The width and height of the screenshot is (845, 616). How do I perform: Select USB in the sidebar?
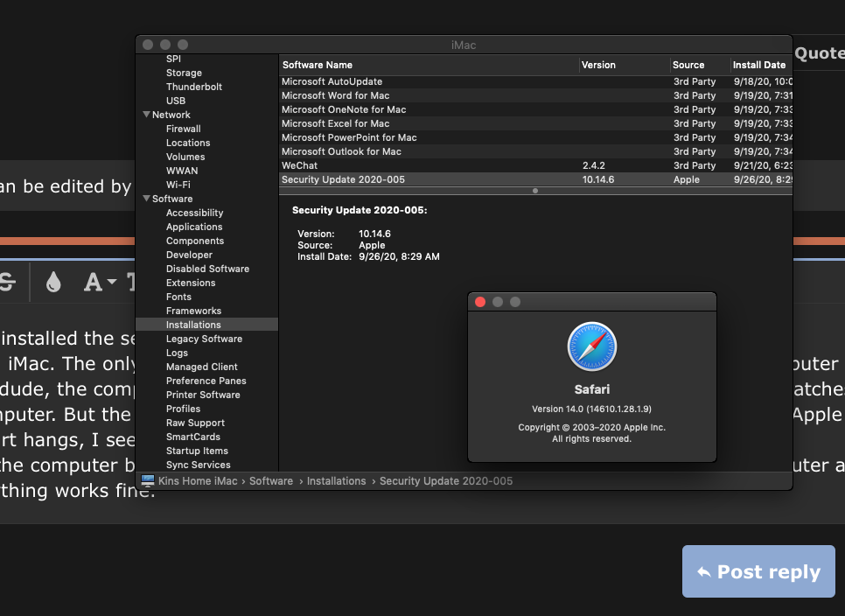coord(176,101)
